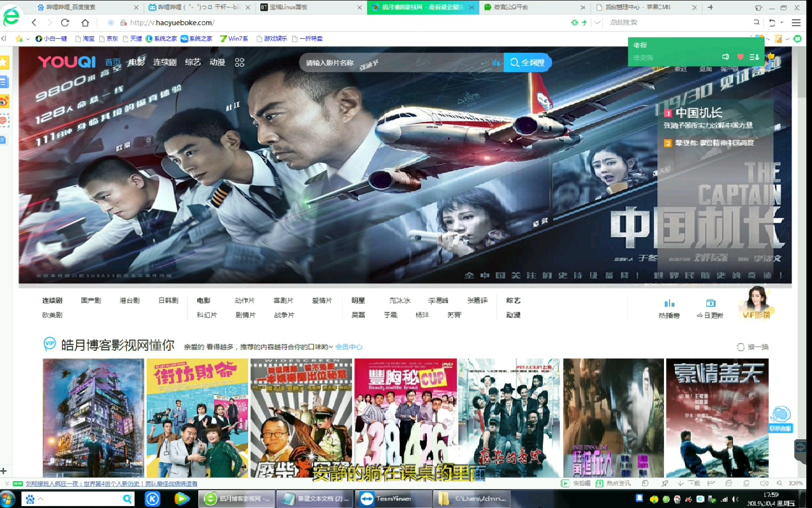Open the 淘宝 bookmark
Screen dimensions: 812x508
[x=85, y=39]
